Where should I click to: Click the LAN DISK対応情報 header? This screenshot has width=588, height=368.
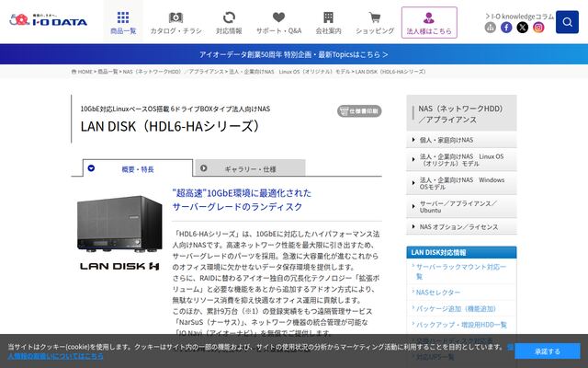click(461, 252)
